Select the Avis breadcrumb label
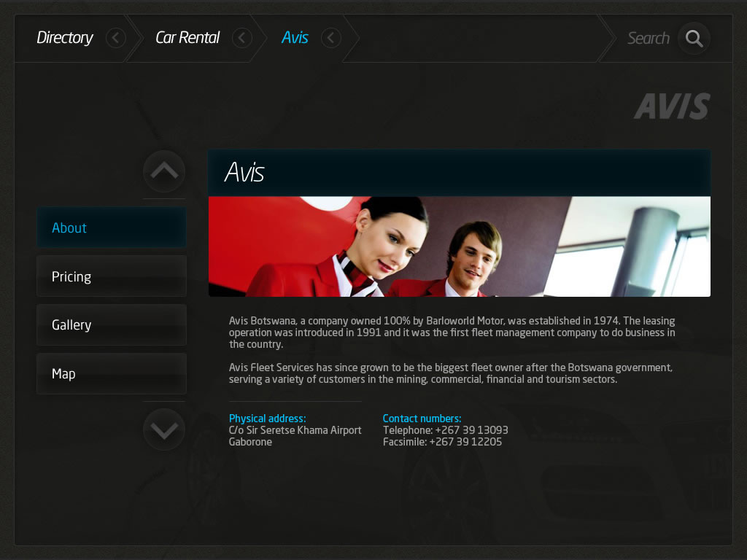Image resolution: width=747 pixels, height=560 pixels. (x=295, y=38)
